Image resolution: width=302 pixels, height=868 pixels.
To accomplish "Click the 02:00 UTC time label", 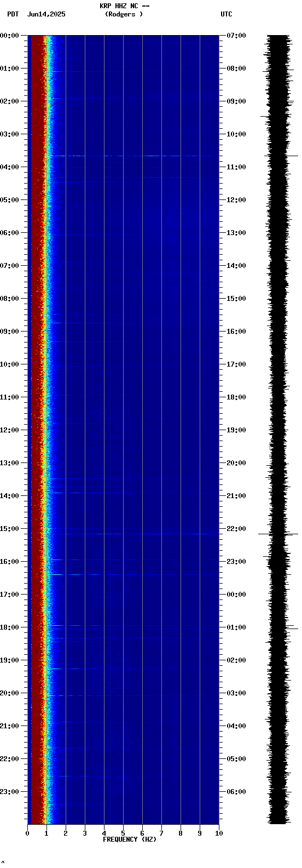I will [236, 660].
